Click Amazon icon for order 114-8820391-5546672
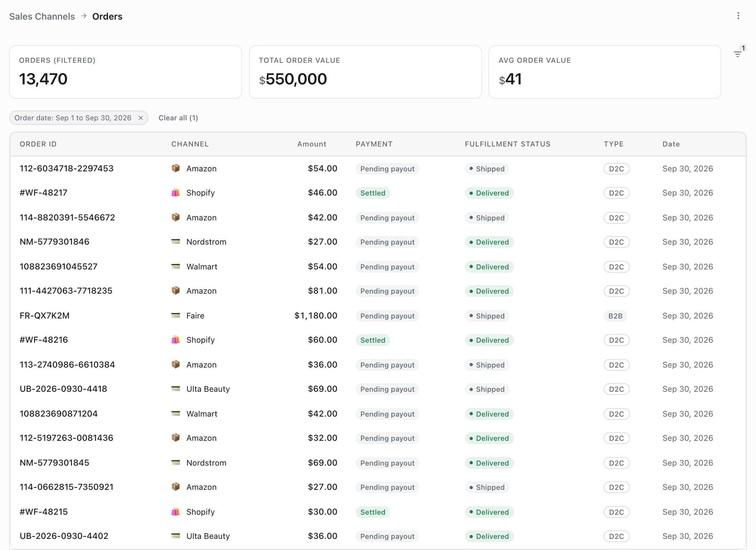Image resolution: width=756 pixels, height=550 pixels. click(176, 217)
